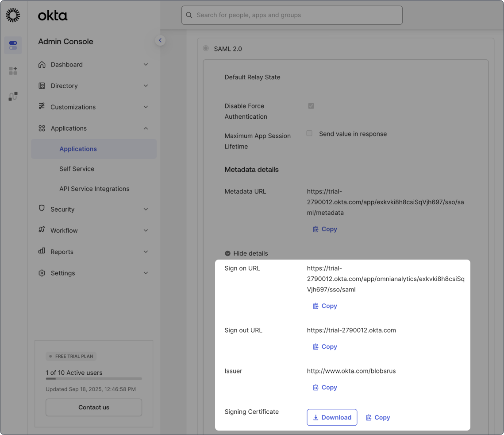504x435 pixels.
Task: Click the Dashboard home icon
Action: [x=42, y=65]
